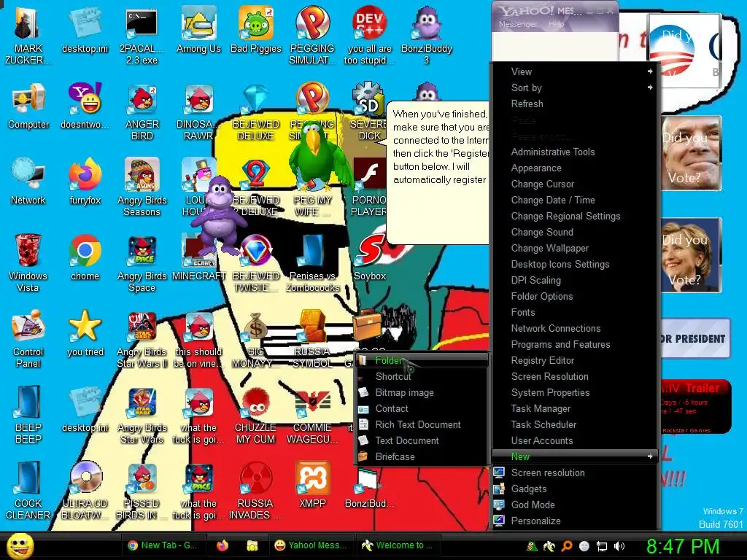The height and width of the screenshot is (560, 747).
Task: Select God Mode menu entry
Action: click(575, 505)
